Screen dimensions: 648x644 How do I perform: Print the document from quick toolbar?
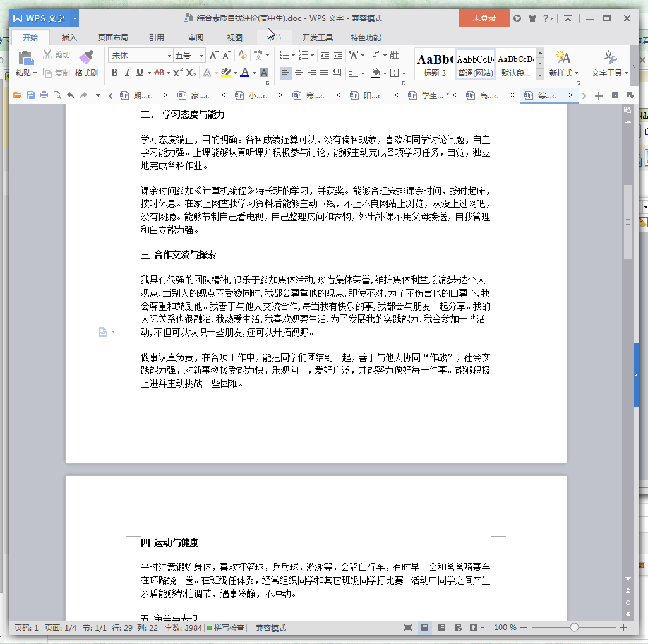[44, 95]
